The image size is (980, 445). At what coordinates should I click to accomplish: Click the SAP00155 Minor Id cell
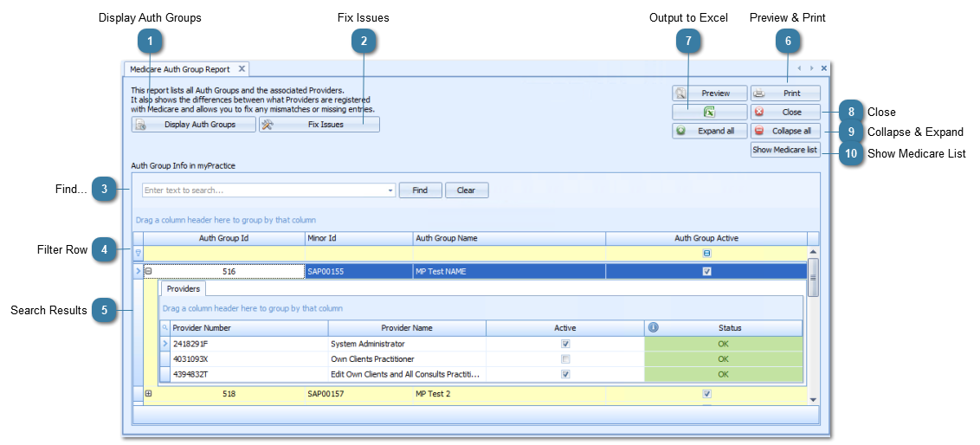click(x=358, y=271)
